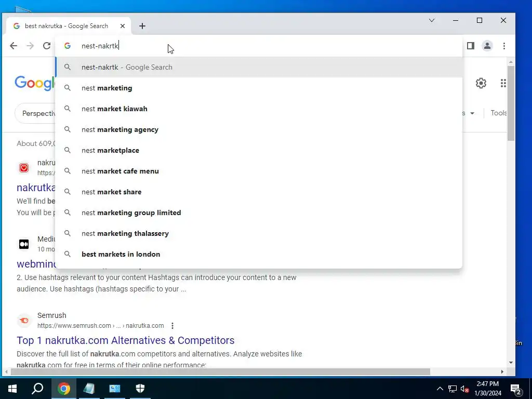Click the scroll right arrow
The width and height of the screenshot is (532, 399).
coord(502,372)
